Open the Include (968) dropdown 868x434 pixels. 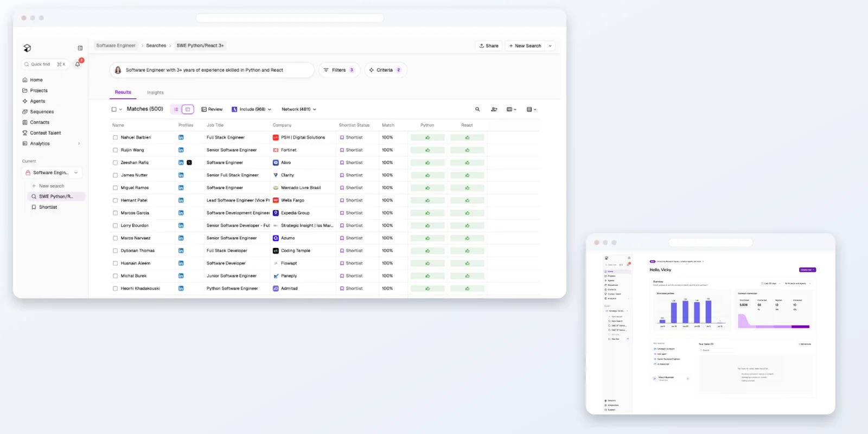[252, 110]
